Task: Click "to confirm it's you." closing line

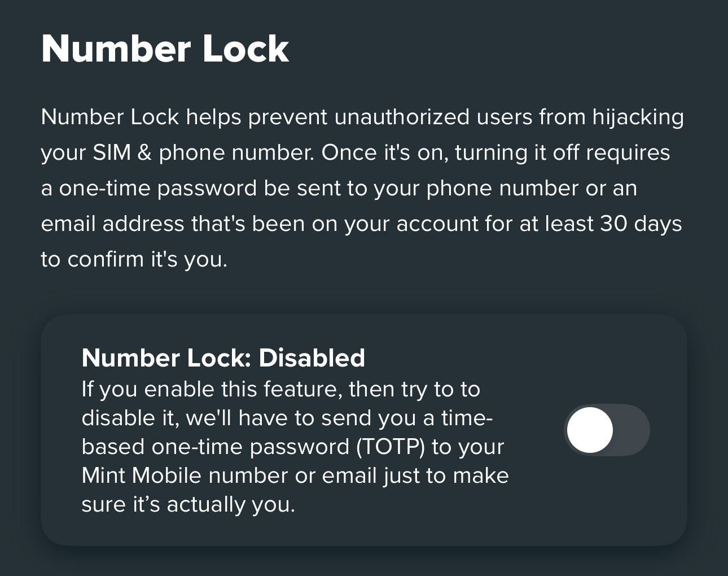Action: 134,260
